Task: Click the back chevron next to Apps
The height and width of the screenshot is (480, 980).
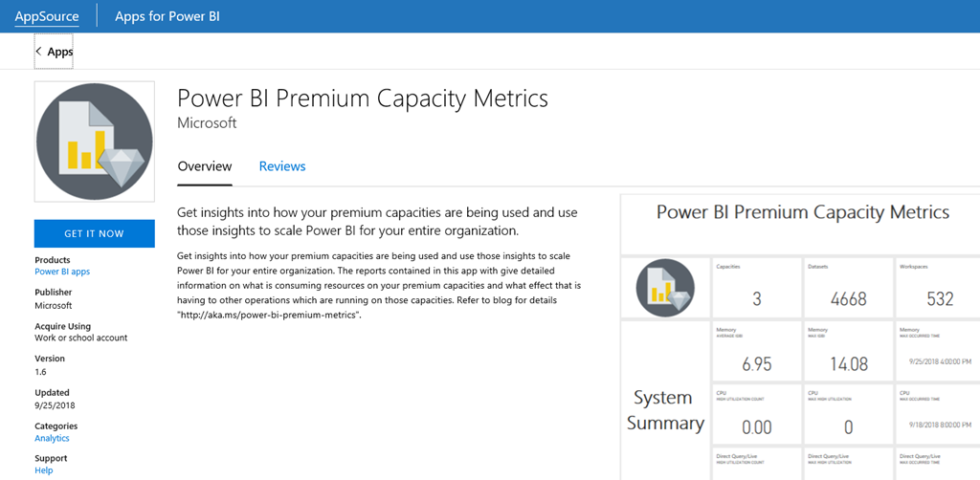Action: (x=39, y=52)
